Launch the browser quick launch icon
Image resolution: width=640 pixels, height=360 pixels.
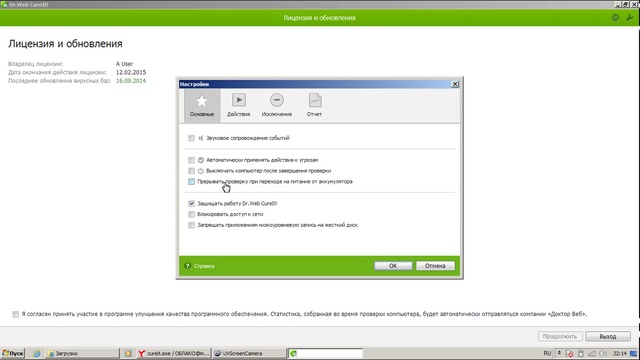coord(36,353)
